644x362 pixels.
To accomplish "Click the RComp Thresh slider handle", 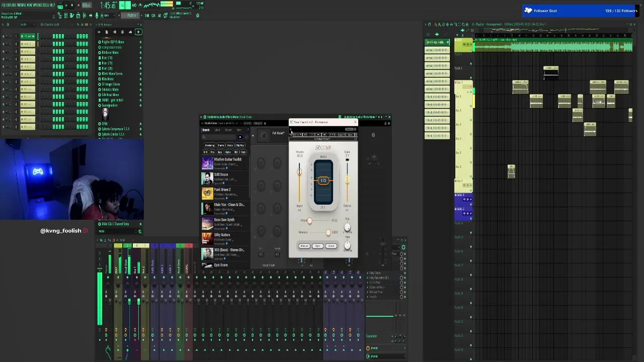I will [x=299, y=171].
